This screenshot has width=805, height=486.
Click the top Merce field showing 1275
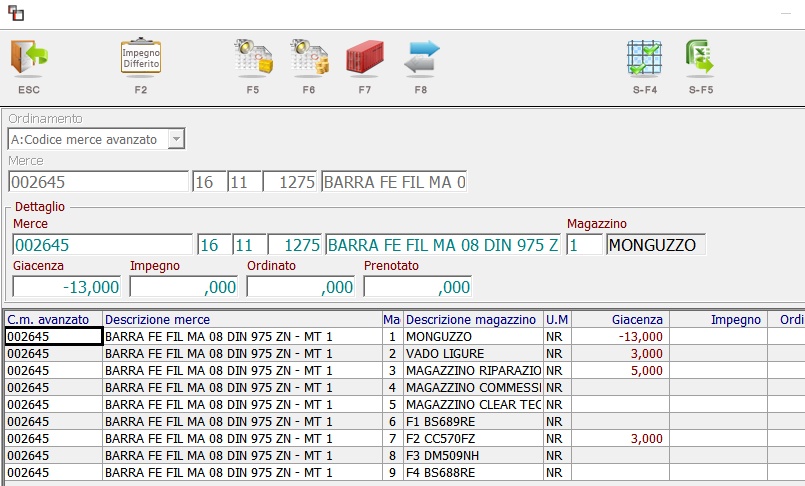(x=290, y=182)
